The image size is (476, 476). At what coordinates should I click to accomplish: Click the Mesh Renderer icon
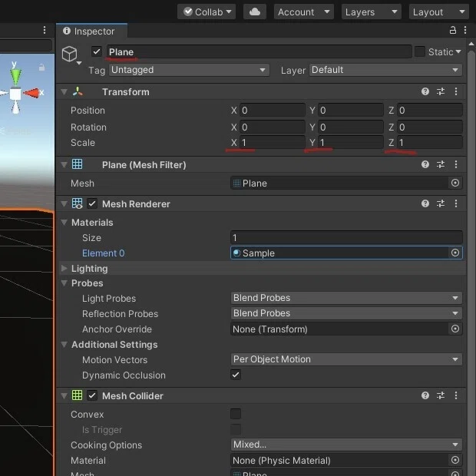[x=77, y=203]
